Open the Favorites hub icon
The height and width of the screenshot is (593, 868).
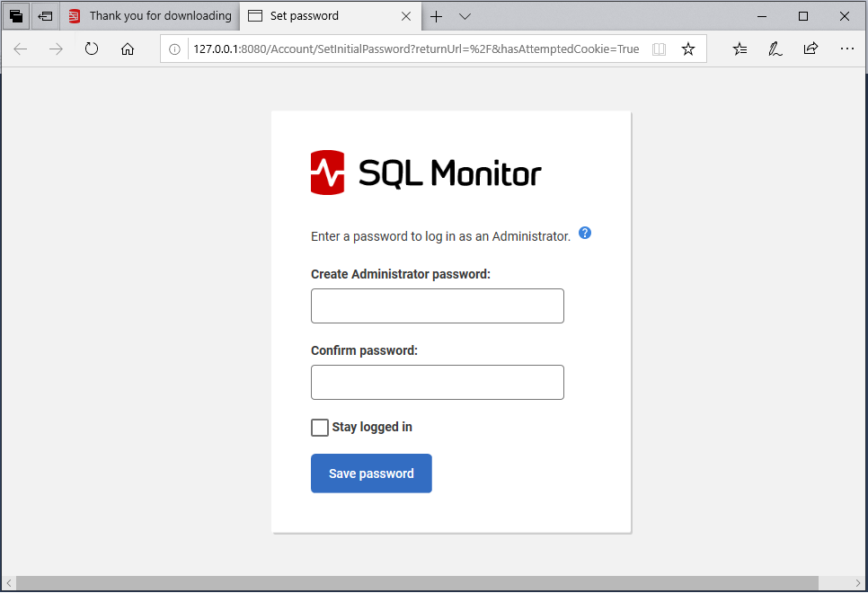pyautogui.click(x=740, y=49)
